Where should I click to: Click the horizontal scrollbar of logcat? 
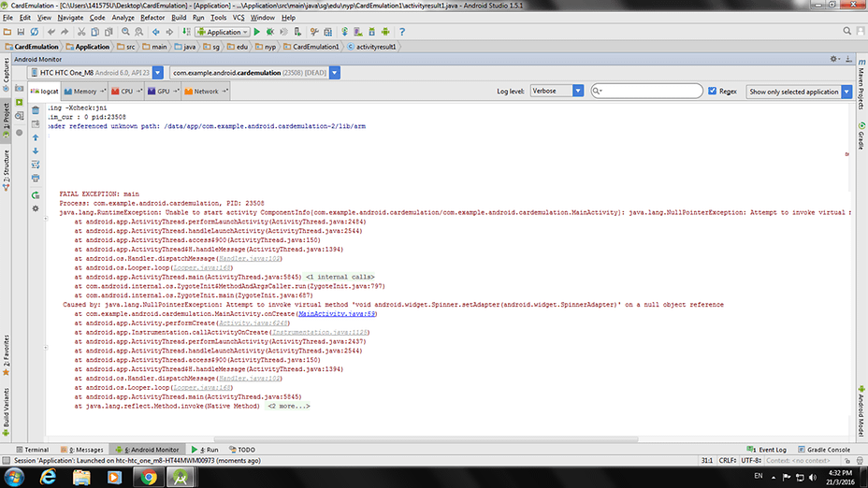coord(427,440)
